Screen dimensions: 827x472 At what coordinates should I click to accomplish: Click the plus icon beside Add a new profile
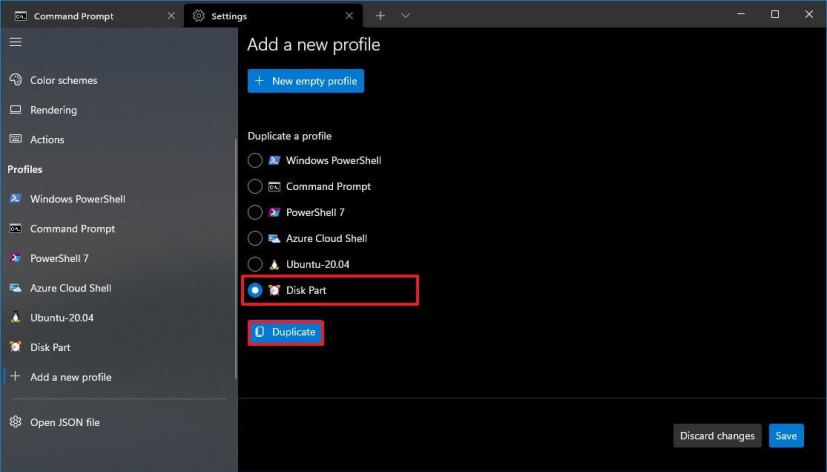pos(15,376)
